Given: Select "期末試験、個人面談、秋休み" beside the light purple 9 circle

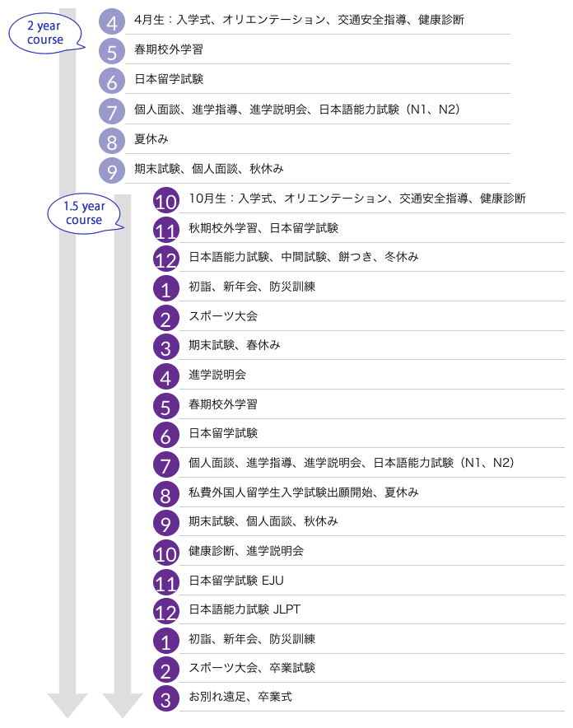Looking at the screenshot, I should point(209,169).
